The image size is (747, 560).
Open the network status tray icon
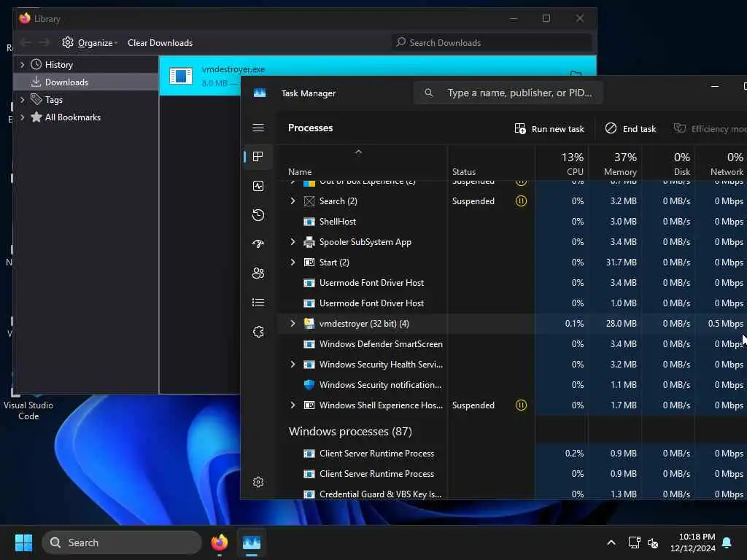(634, 542)
